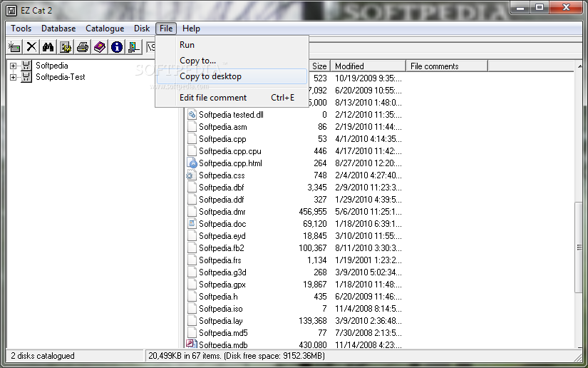Click the delete X toolbar icon

pos(31,47)
